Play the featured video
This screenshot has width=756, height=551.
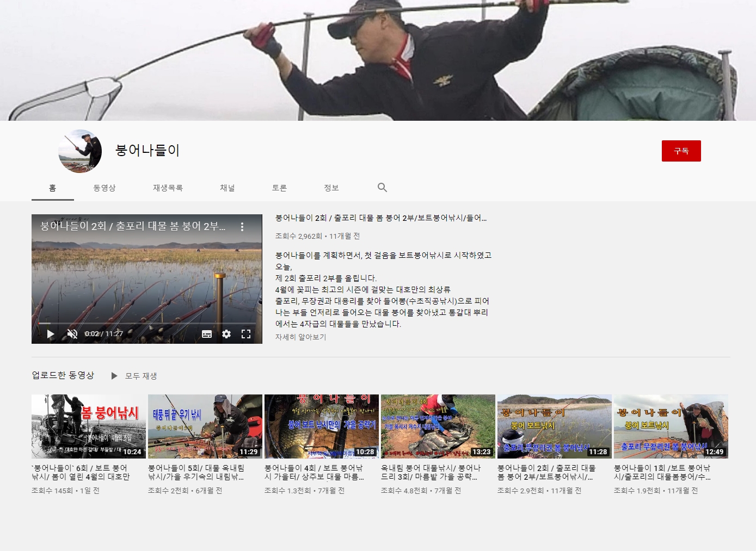tap(51, 334)
